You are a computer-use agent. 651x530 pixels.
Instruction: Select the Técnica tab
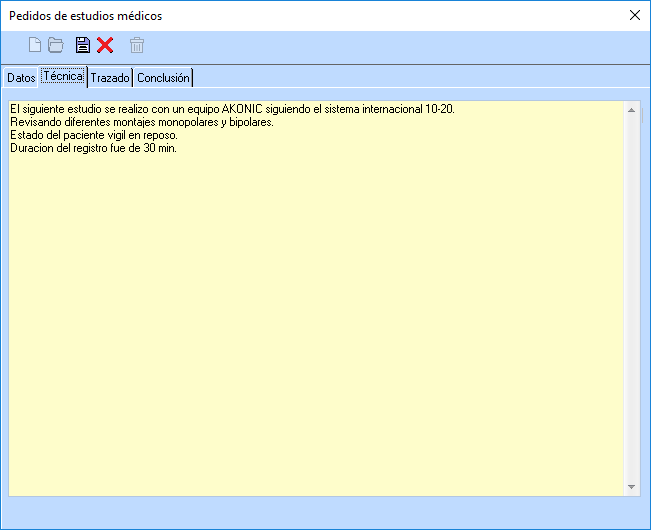point(63,76)
